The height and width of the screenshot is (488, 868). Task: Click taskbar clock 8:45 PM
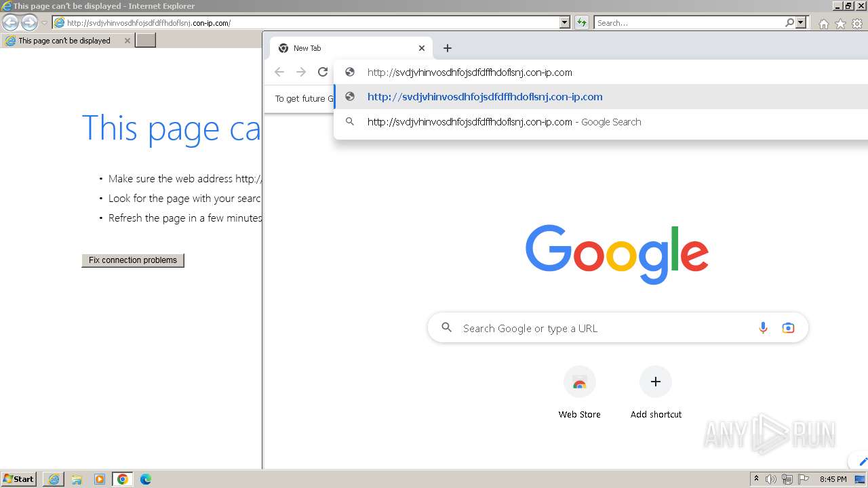click(x=833, y=479)
